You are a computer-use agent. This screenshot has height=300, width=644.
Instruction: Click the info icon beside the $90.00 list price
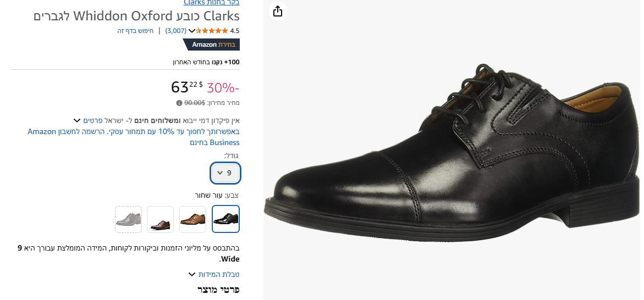pos(179,103)
